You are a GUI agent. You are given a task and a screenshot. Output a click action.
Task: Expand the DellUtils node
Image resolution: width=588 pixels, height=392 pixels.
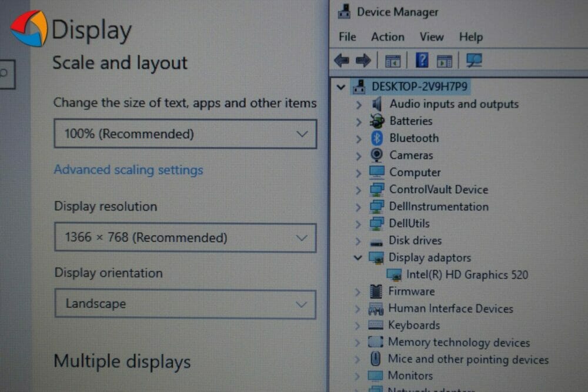click(359, 224)
